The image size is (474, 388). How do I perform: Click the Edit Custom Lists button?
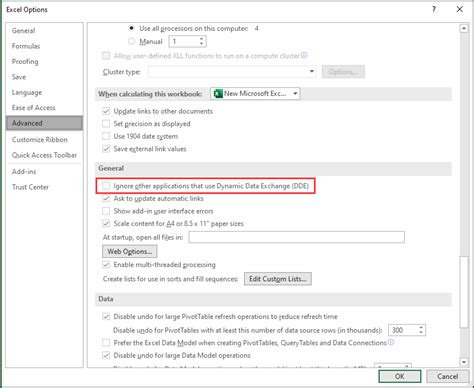[x=278, y=279]
